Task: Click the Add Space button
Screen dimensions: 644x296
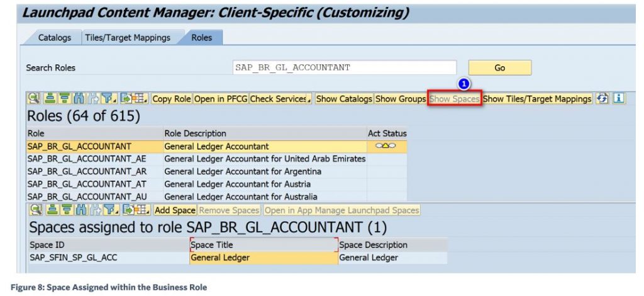Action: (175, 210)
